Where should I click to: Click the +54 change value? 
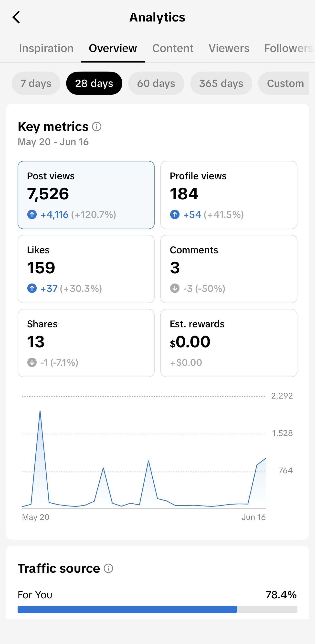click(x=192, y=214)
